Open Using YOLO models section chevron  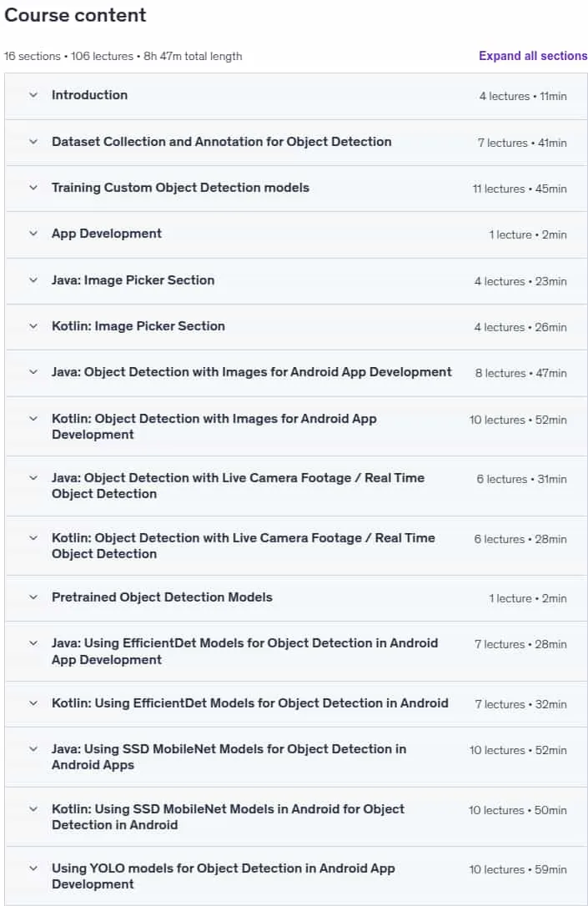tap(33, 868)
